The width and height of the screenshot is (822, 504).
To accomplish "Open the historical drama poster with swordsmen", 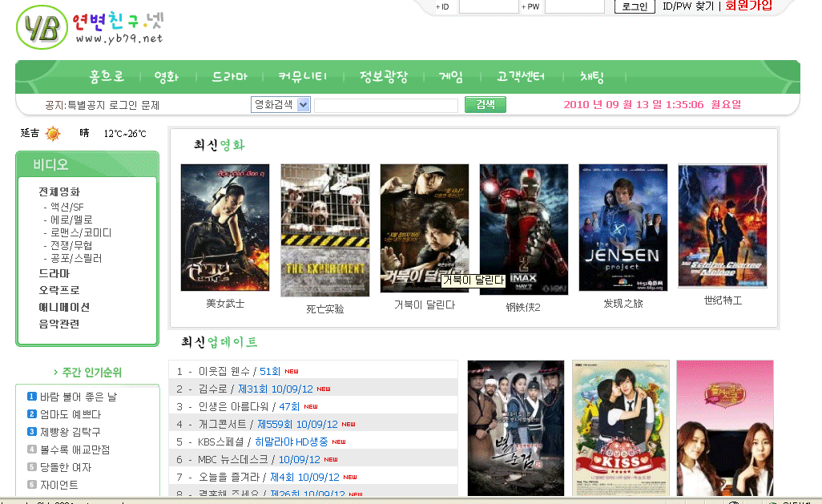I will [516, 428].
